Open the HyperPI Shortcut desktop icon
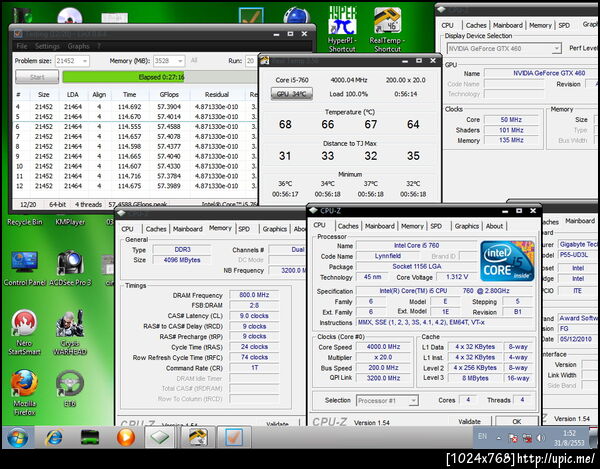 click(342, 29)
